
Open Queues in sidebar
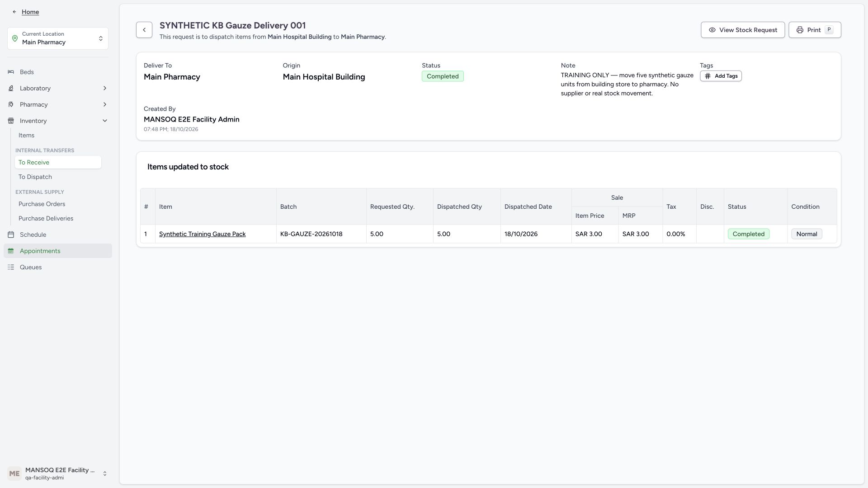[x=58, y=267]
